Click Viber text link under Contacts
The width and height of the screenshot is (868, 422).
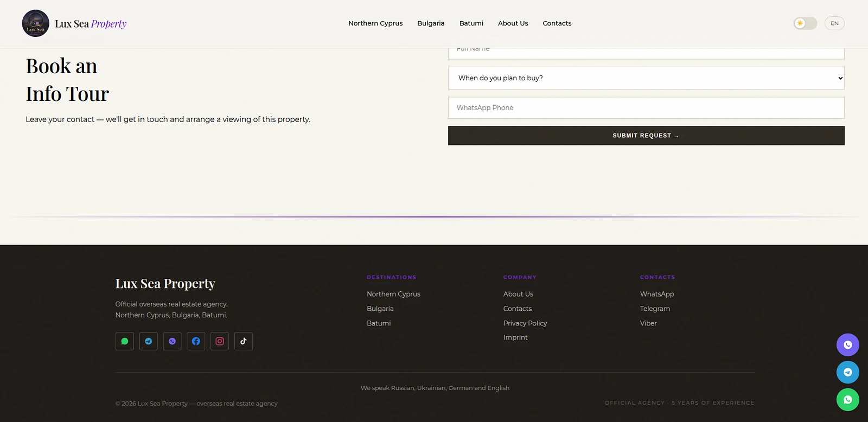(x=648, y=323)
